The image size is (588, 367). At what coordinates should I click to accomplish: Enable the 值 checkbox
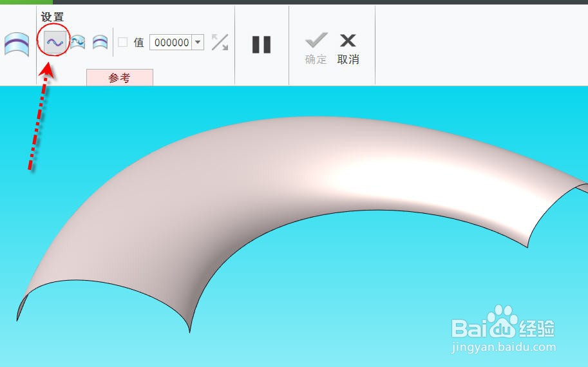pos(122,42)
